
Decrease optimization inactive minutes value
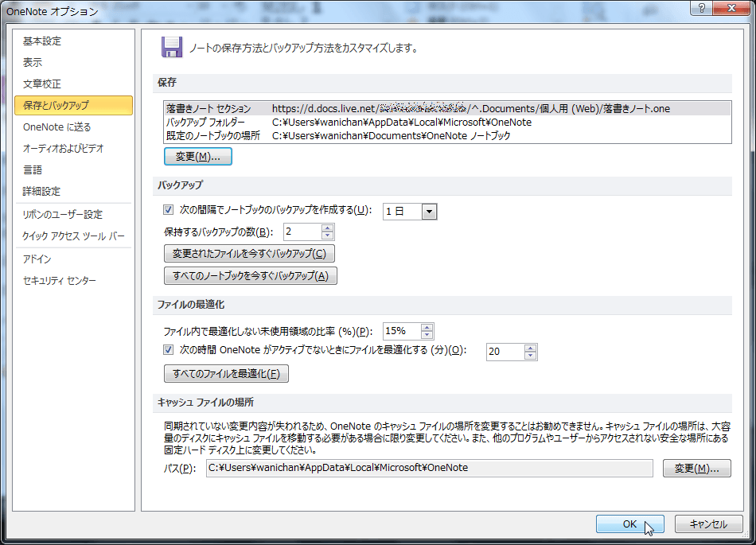click(530, 356)
